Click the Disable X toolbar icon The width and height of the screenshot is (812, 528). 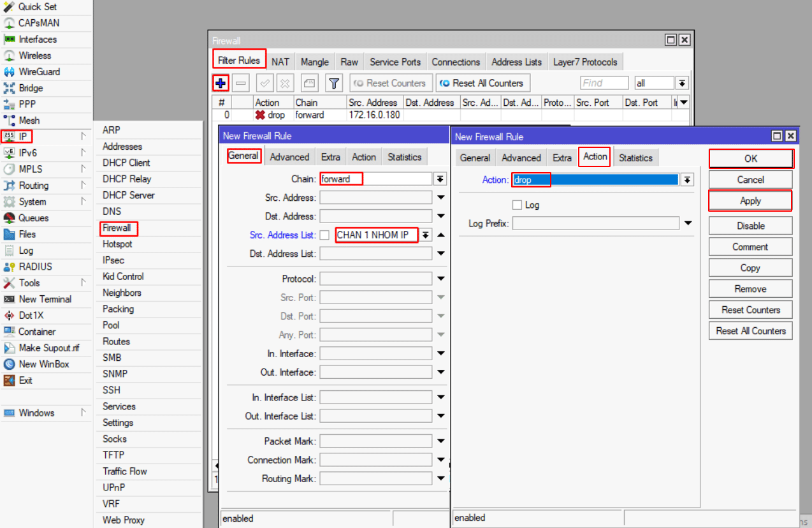pyautogui.click(x=285, y=83)
